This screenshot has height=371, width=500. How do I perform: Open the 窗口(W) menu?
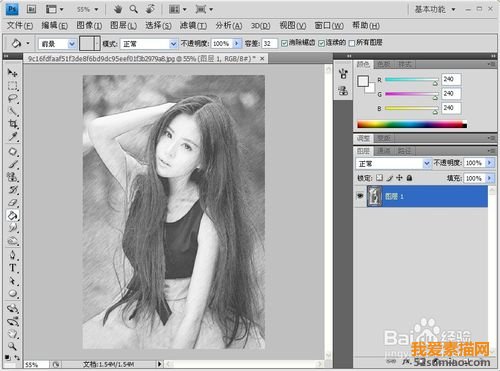[x=329, y=26]
